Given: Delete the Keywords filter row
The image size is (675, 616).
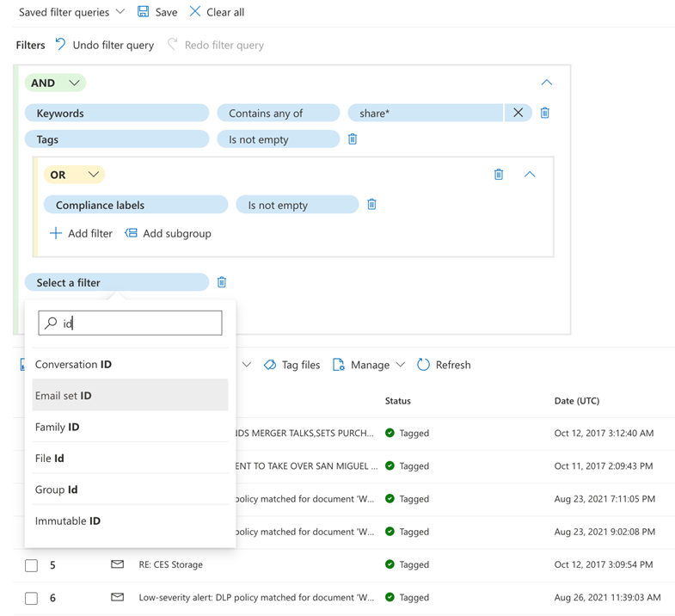Looking at the screenshot, I should click(x=544, y=113).
